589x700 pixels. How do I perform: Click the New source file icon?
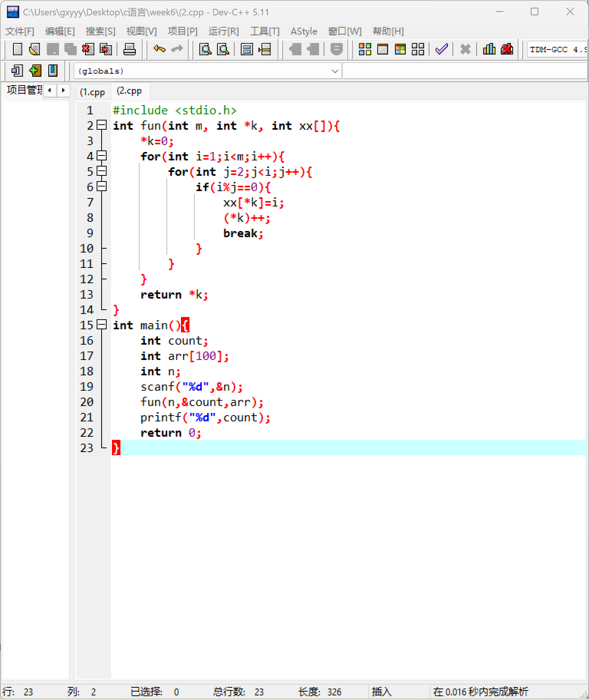pyautogui.click(x=18, y=49)
